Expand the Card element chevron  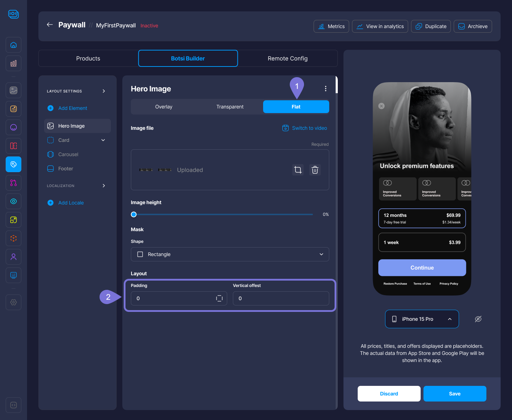(x=103, y=140)
